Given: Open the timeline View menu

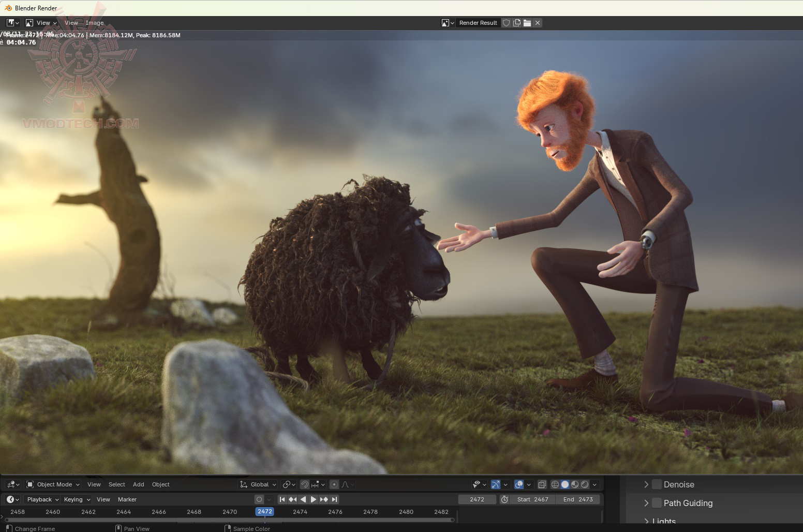Looking at the screenshot, I should [103, 499].
